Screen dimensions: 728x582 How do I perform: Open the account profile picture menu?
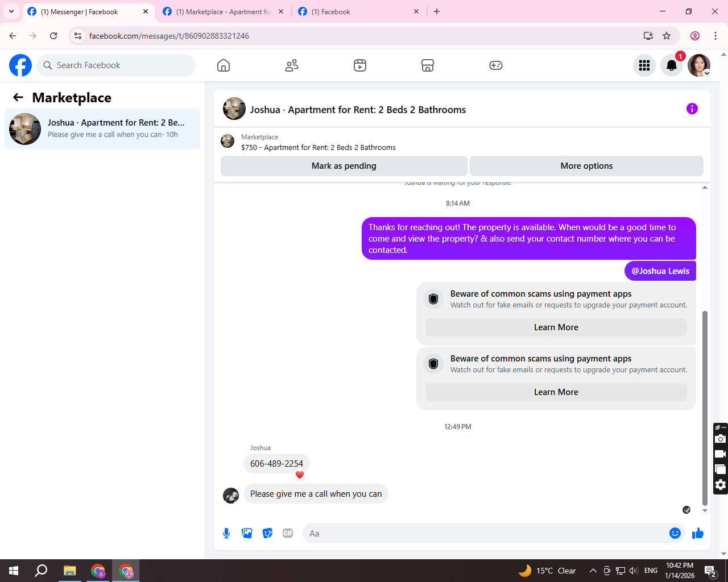point(699,65)
